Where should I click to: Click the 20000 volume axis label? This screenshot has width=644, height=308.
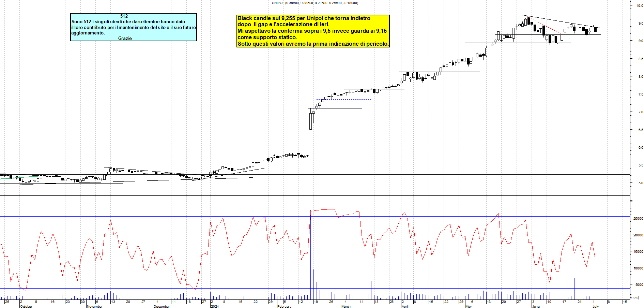[x=638, y=235]
